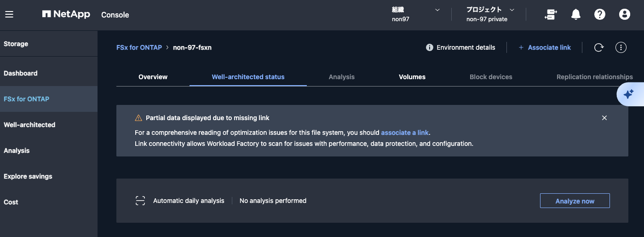Click the NetApp logo
The width and height of the screenshot is (644, 237).
click(x=66, y=14)
